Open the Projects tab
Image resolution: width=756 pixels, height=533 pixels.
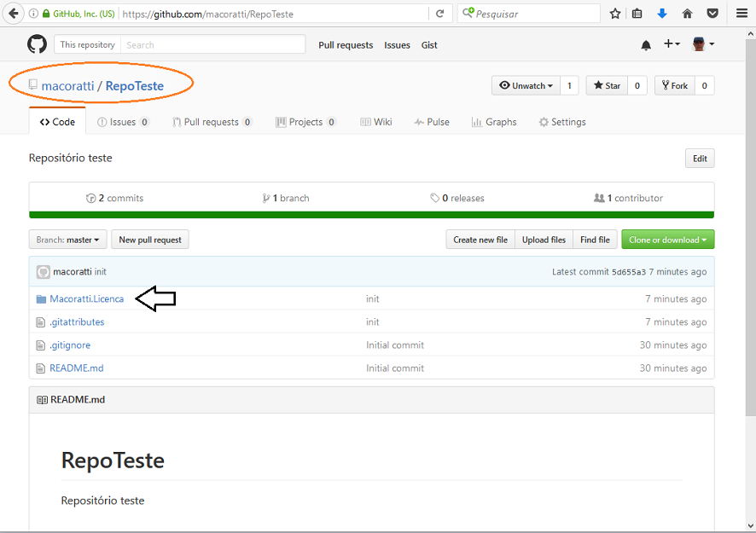pyautogui.click(x=305, y=122)
